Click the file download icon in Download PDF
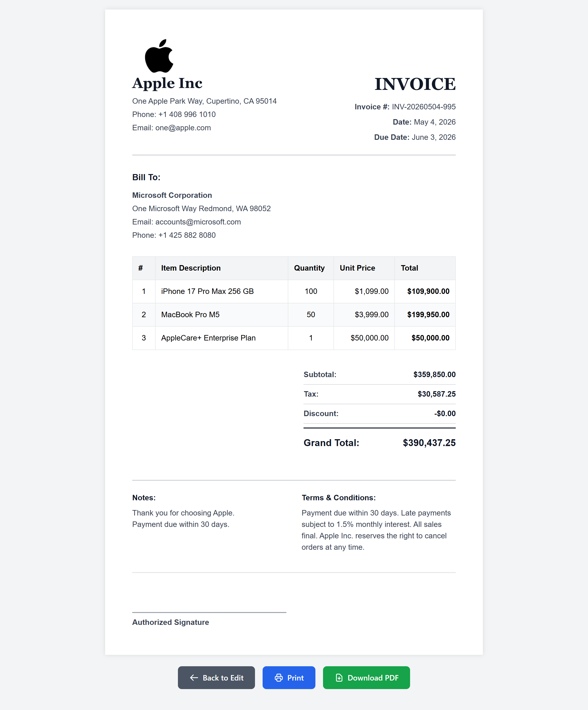Image resolution: width=588 pixels, height=710 pixels. click(339, 677)
